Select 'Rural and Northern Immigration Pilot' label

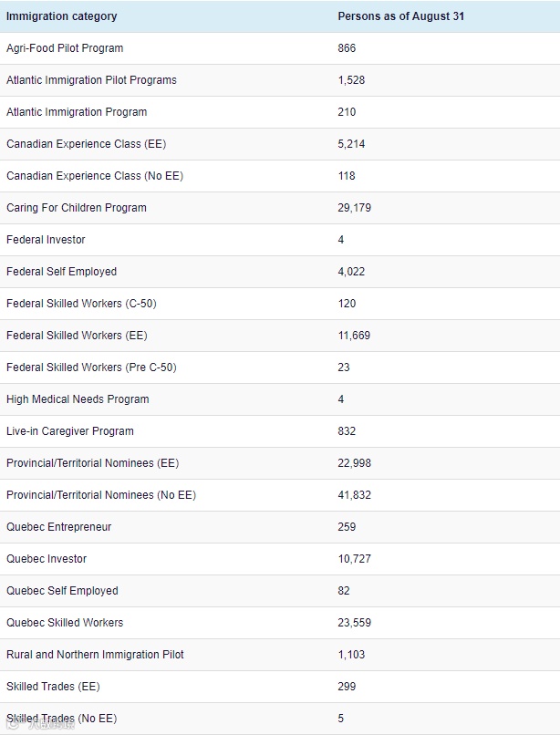click(95, 654)
